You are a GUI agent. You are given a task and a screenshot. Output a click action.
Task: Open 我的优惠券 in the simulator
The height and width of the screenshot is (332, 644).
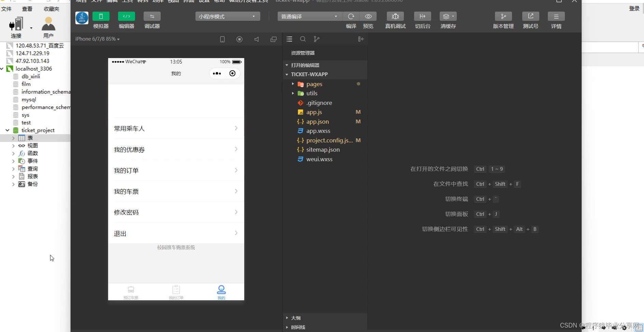coord(176,150)
